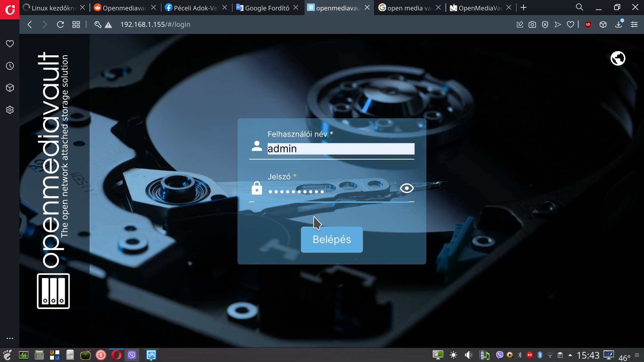The width and height of the screenshot is (644, 362).
Task: Click the 15:43 clock in panel
Action: click(588, 355)
